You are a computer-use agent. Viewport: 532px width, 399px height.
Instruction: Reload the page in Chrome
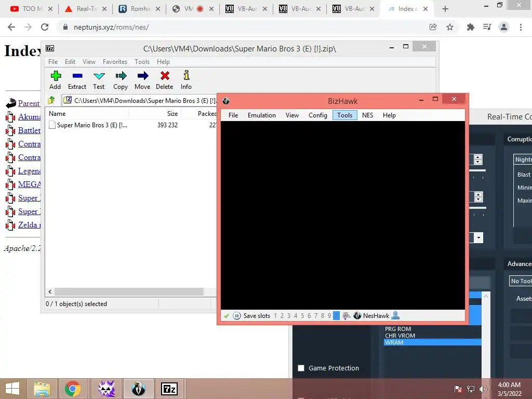45,27
